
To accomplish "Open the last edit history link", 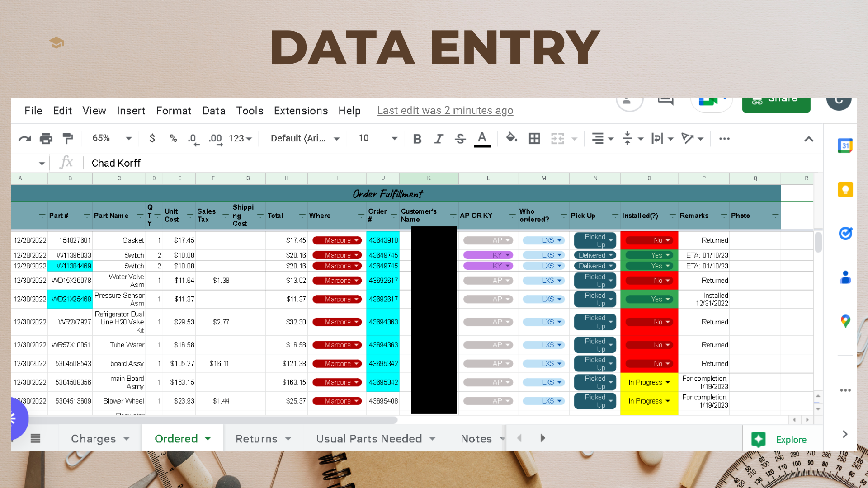I will [445, 111].
